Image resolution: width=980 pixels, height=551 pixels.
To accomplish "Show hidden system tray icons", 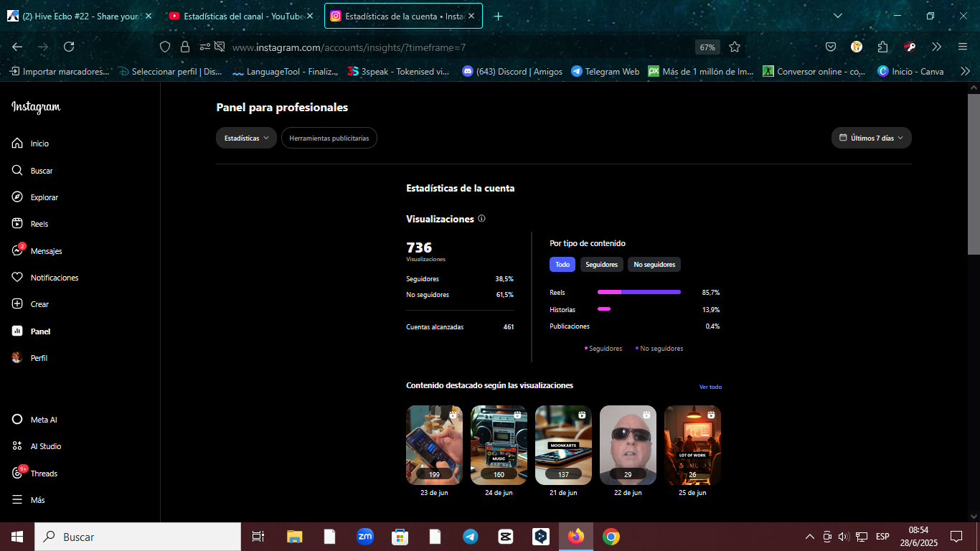I will click(810, 537).
